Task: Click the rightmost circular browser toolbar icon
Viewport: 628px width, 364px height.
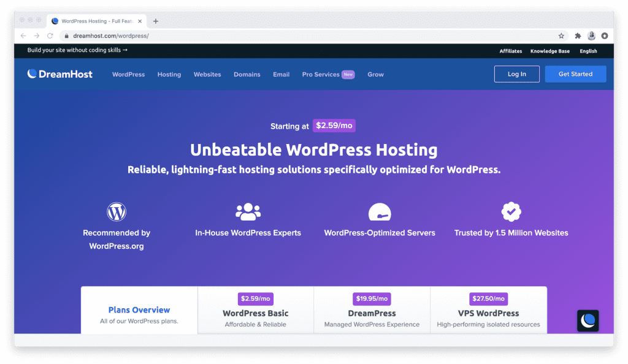Action: pyautogui.click(x=604, y=36)
